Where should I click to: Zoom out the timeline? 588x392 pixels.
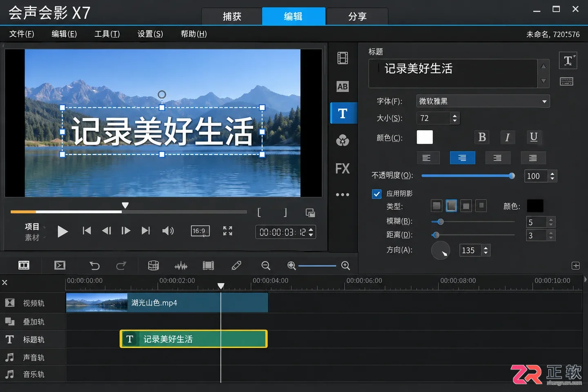[266, 266]
